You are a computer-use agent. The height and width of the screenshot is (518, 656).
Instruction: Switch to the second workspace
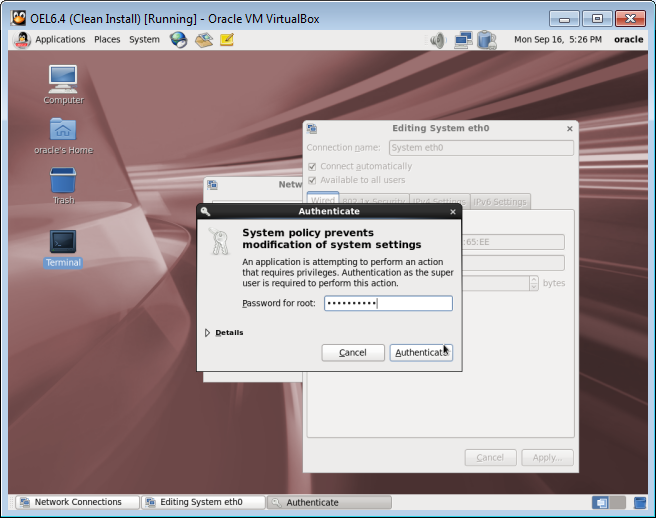[618, 502]
